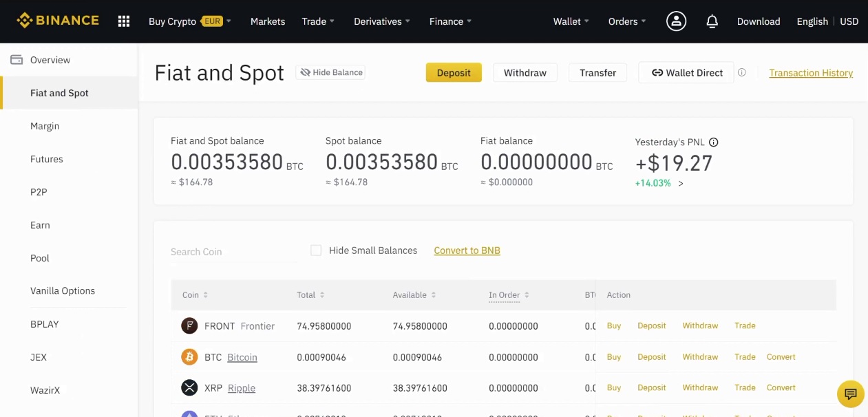Click Convert in the XRP row
Screen dimensions: 868x417
tap(781, 387)
